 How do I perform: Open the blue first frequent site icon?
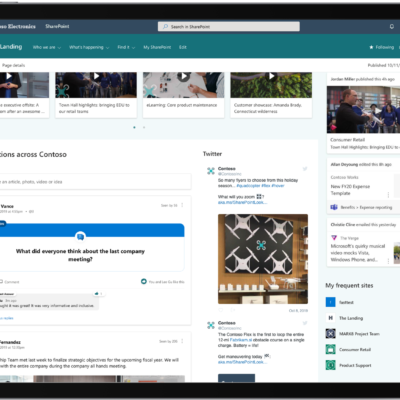[330, 302]
